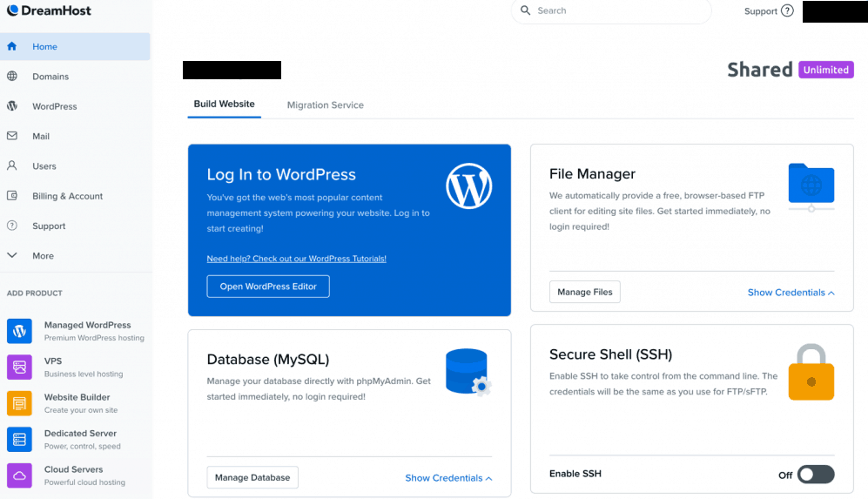This screenshot has width=868, height=499.
Task: Click the Domains globe icon
Action: pyautogui.click(x=11, y=76)
